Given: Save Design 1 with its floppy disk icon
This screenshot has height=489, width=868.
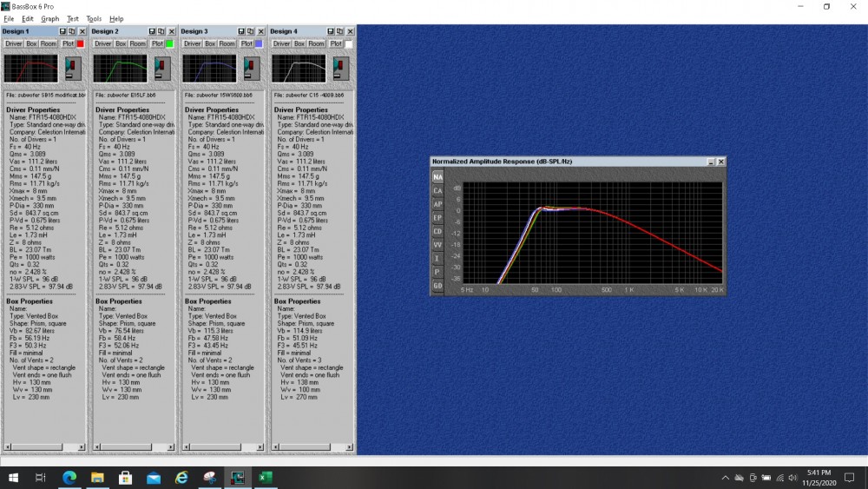Looking at the screenshot, I should pos(62,31).
